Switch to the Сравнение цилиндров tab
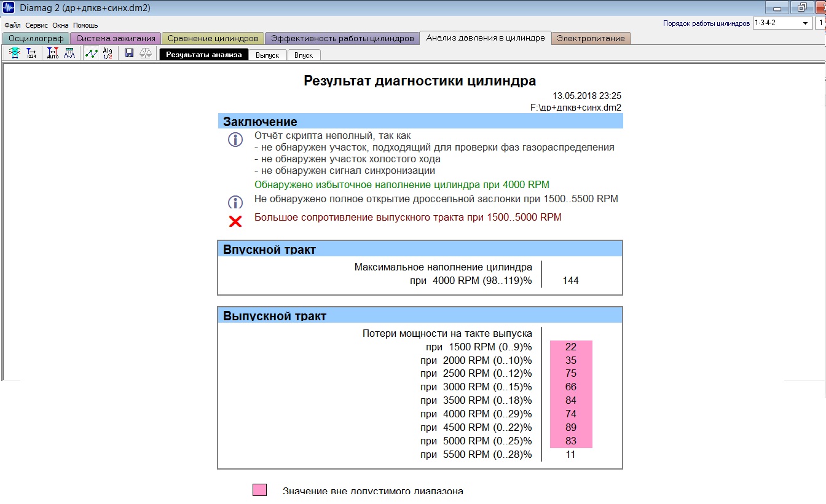Viewport: 826px width, 504px height. tap(213, 38)
